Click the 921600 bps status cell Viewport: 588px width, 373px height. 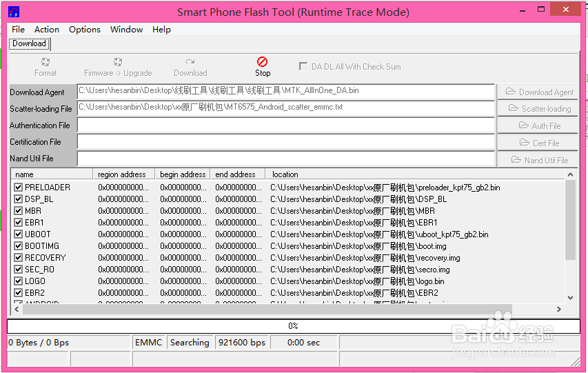pyautogui.click(x=242, y=342)
